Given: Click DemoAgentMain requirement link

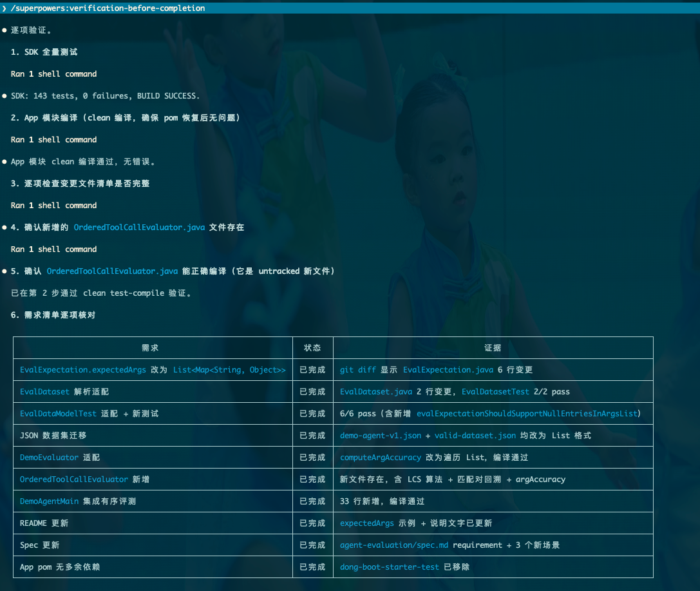Looking at the screenshot, I should pos(49,501).
